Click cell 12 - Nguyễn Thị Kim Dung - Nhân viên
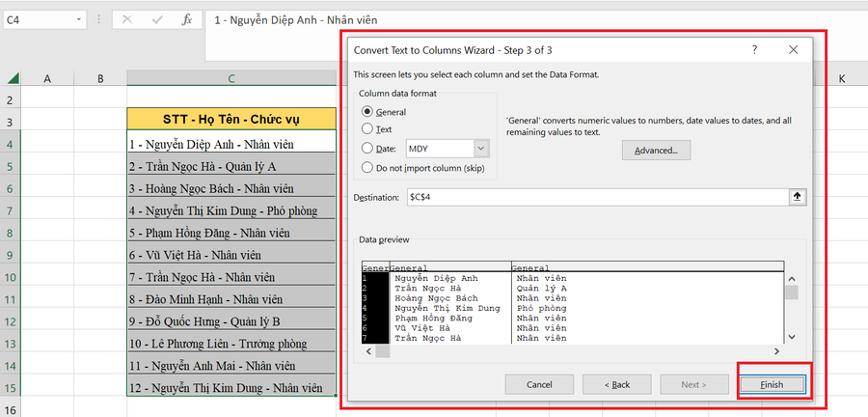Viewport: 868px width, 417px height. [231, 385]
